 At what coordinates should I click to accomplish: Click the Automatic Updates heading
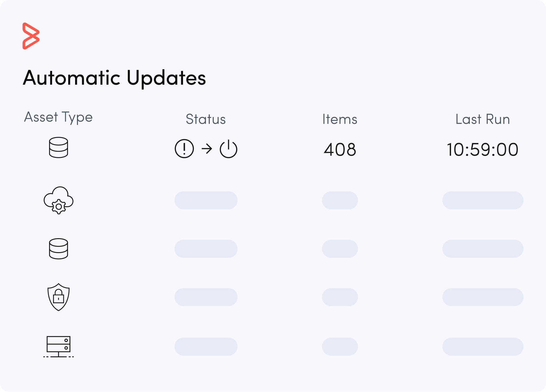(x=114, y=78)
